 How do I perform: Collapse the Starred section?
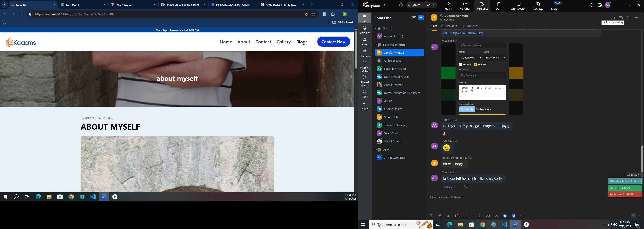coord(375,28)
